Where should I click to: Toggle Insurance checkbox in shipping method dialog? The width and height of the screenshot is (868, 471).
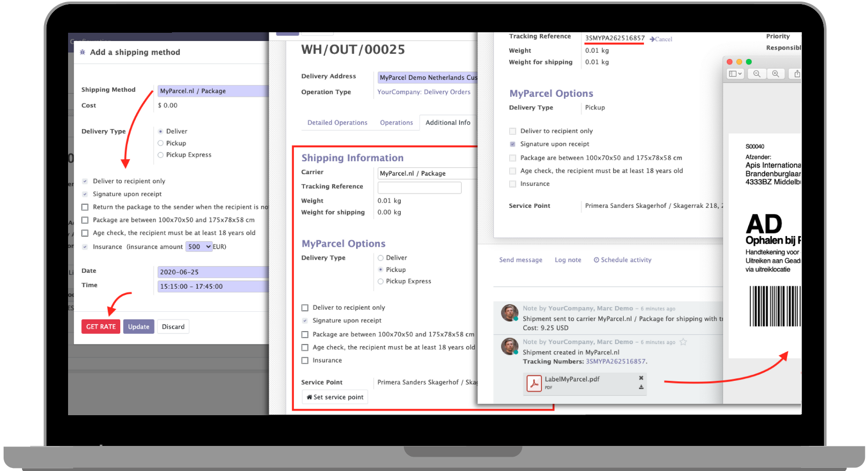[85, 247]
